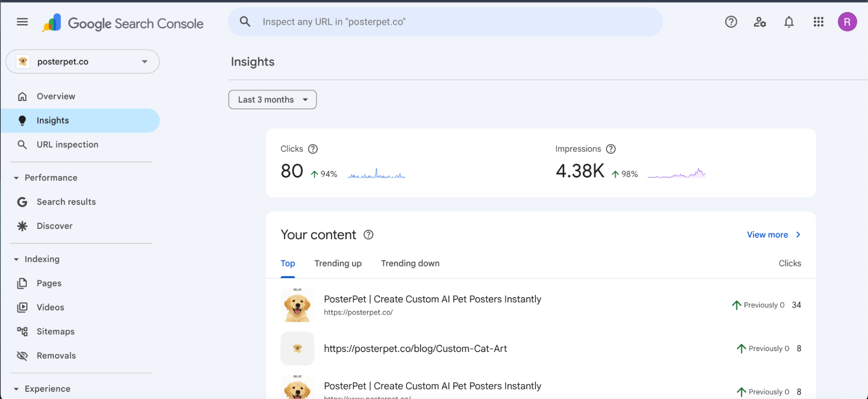Screen dimensions: 868x399
Task: Click the URL inspection magnifier icon
Action: pos(22,144)
